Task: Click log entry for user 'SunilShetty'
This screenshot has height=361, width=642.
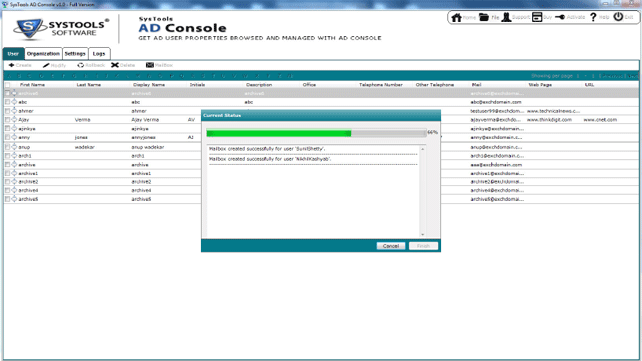Action: 267,149
